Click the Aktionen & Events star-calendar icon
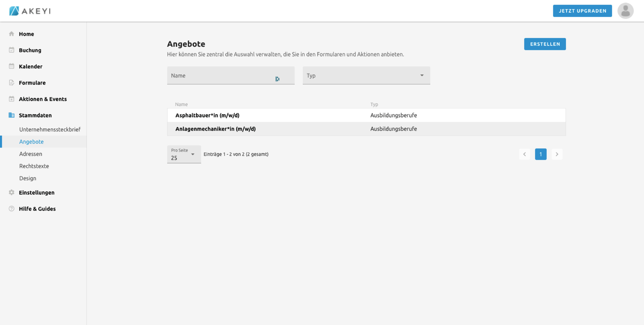 (12, 99)
